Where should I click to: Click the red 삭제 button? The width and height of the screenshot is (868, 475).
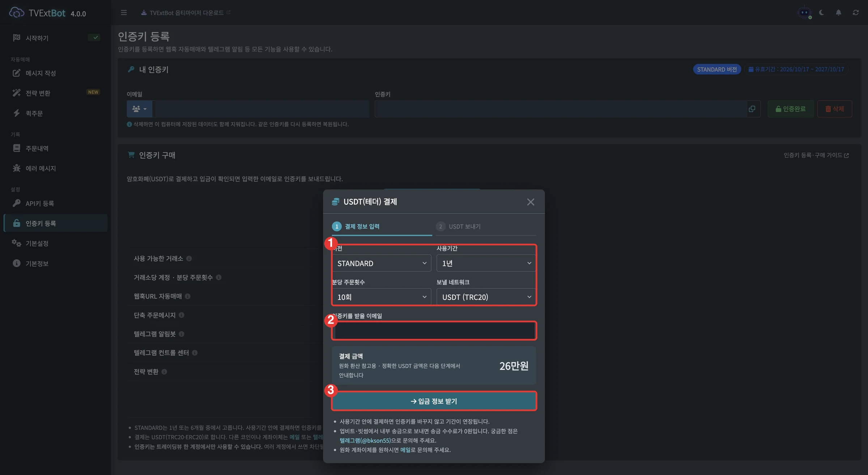(x=834, y=109)
